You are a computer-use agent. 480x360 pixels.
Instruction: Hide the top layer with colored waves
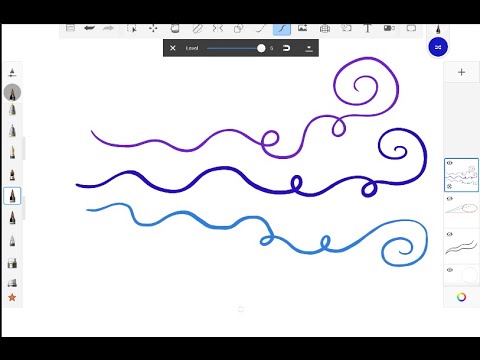tap(449, 163)
